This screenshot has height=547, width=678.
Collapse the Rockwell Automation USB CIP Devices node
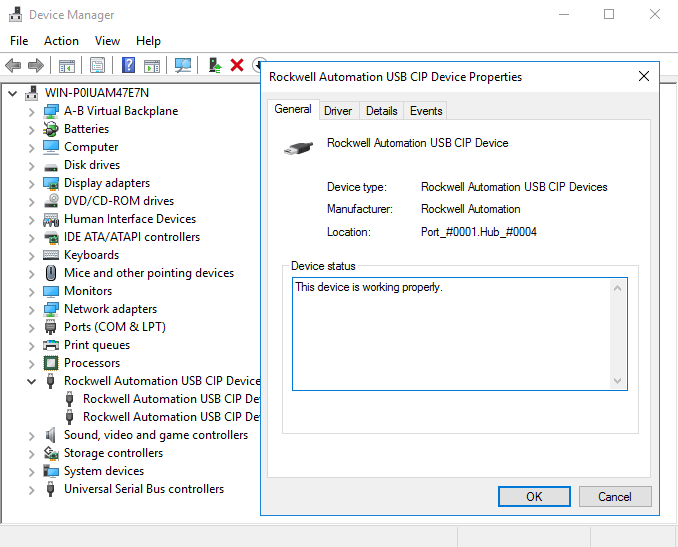point(32,381)
